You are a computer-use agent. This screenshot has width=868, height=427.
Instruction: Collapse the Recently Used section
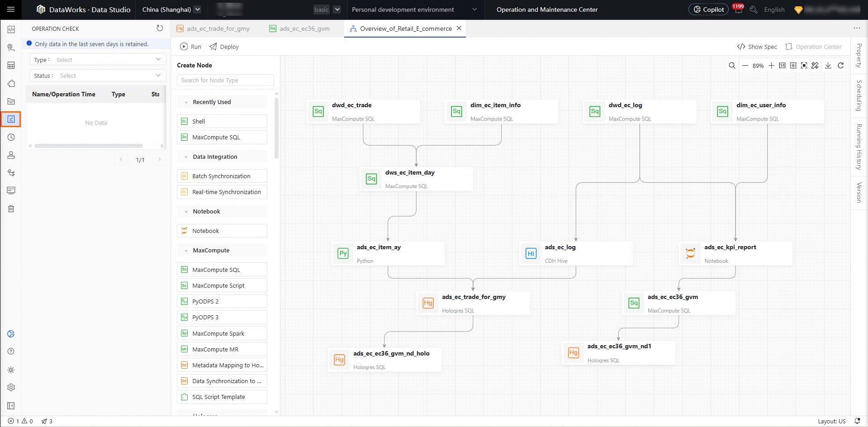coord(186,102)
